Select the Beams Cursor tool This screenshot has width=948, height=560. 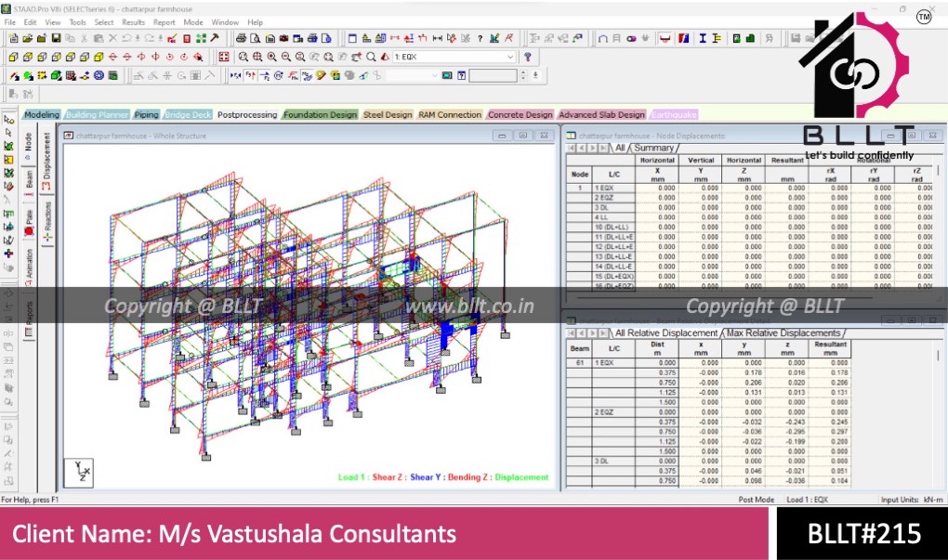coord(8,133)
